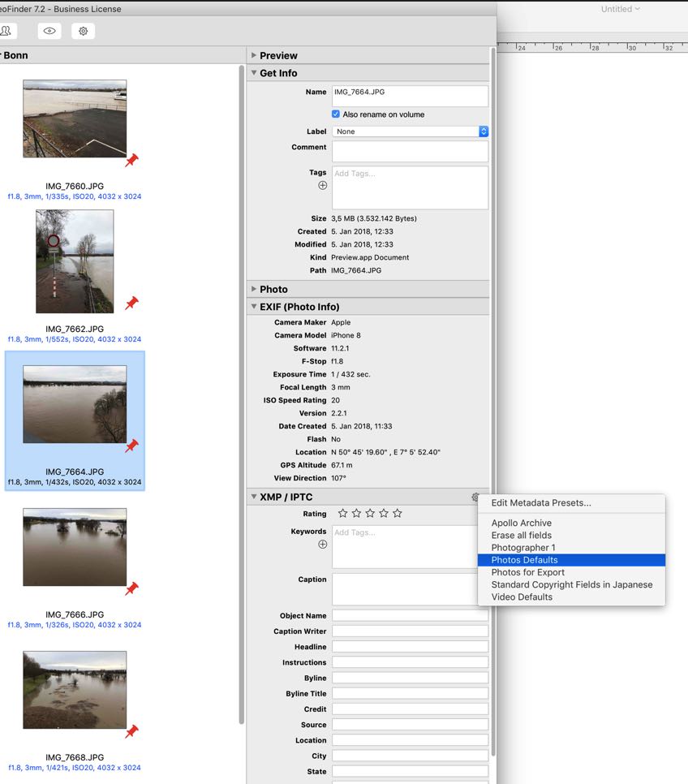Screen dimensions: 688x784
Task: Click the Keywords tags field
Action: click(405, 547)
